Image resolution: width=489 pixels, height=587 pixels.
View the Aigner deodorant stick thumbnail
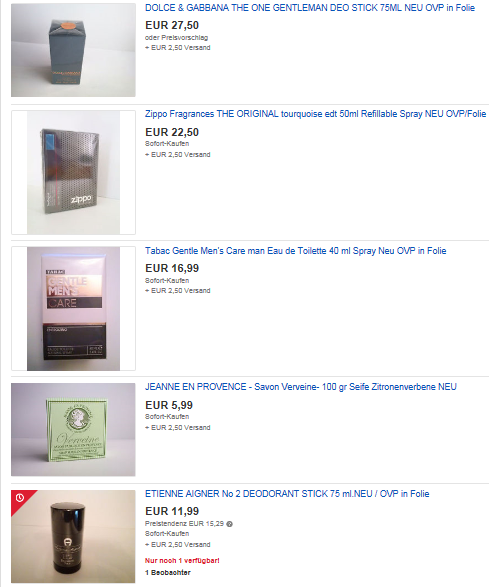tap(73, 536)
